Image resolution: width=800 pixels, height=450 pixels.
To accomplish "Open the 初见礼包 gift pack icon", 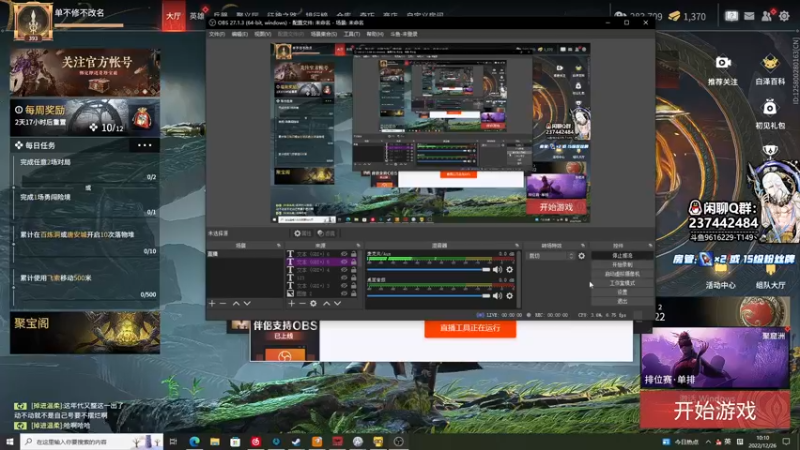I will point(770,108).
